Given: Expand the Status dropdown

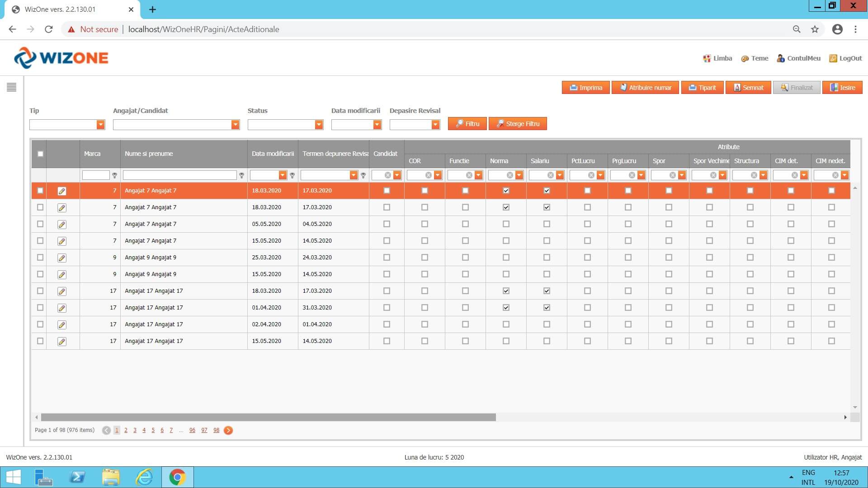Looking at the screenshot, I should [x=319, y=125].
